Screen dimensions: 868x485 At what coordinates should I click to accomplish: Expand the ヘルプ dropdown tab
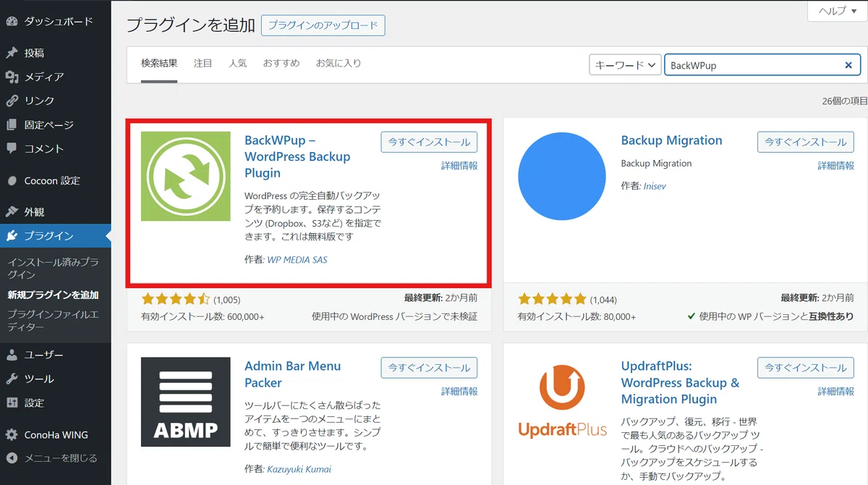pyautogui.click(x=837, y=11)
